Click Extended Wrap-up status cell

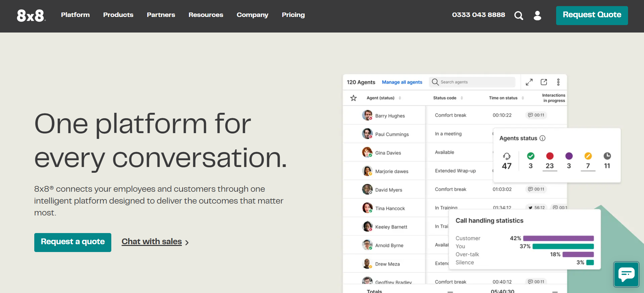click(x=455, y=171)
